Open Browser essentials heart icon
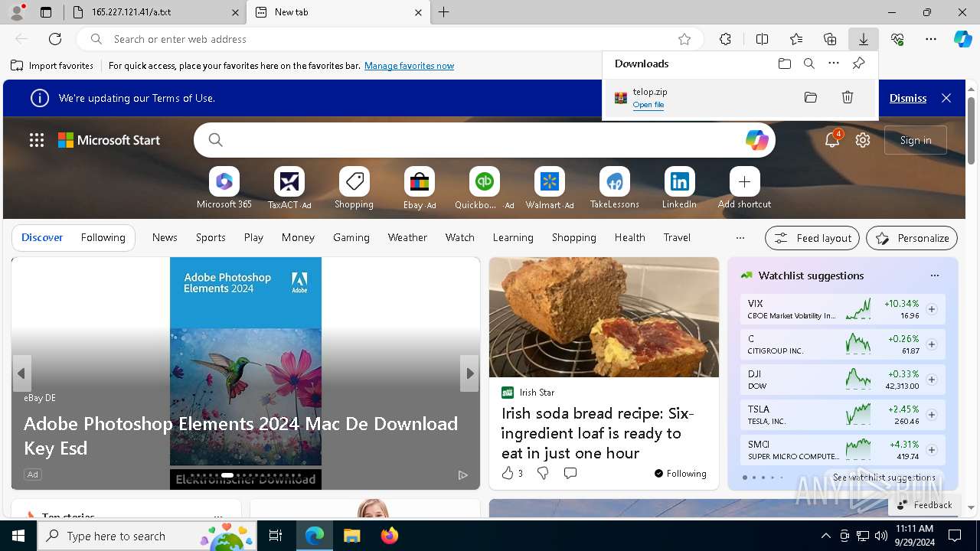This screenshot has width=980, height=551. [x=897, y=39]
